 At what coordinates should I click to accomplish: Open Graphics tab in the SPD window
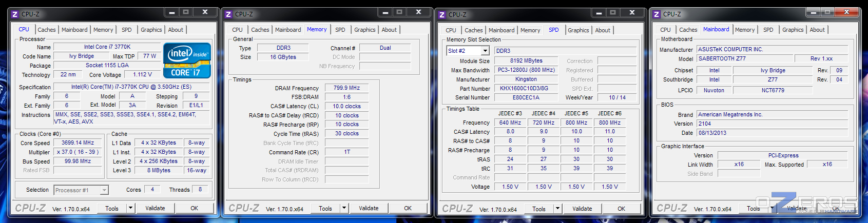coord(578,30)
